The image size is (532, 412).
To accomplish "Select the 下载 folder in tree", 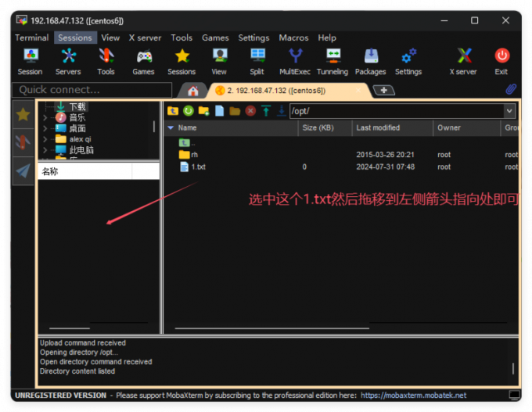I will click(77, 107).
